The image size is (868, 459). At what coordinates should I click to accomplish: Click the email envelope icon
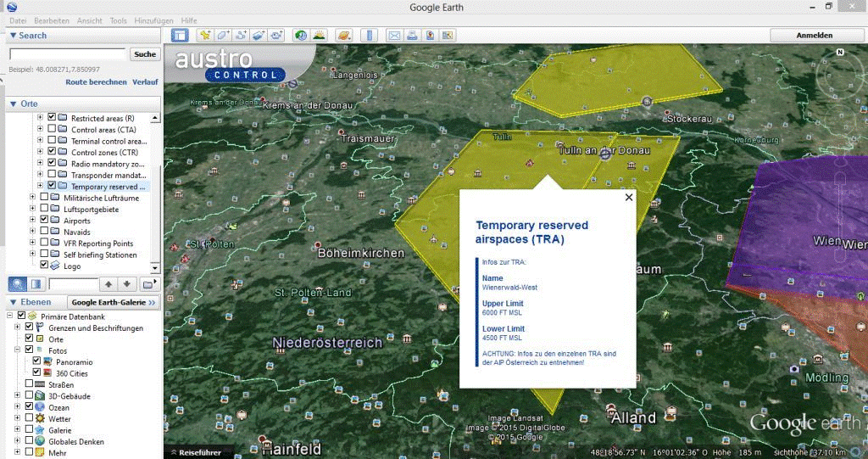(394, 36)
